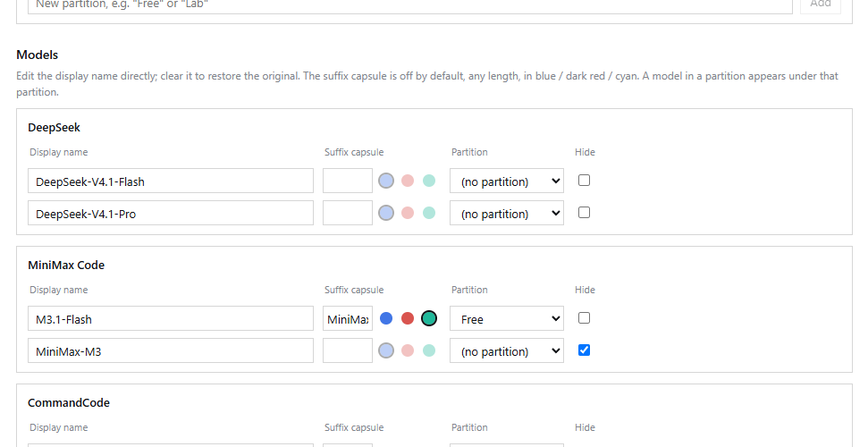Select dark red capsule color for DeepSeek-V4.1-Pro

pyautogui.click(x=408, y=213)
